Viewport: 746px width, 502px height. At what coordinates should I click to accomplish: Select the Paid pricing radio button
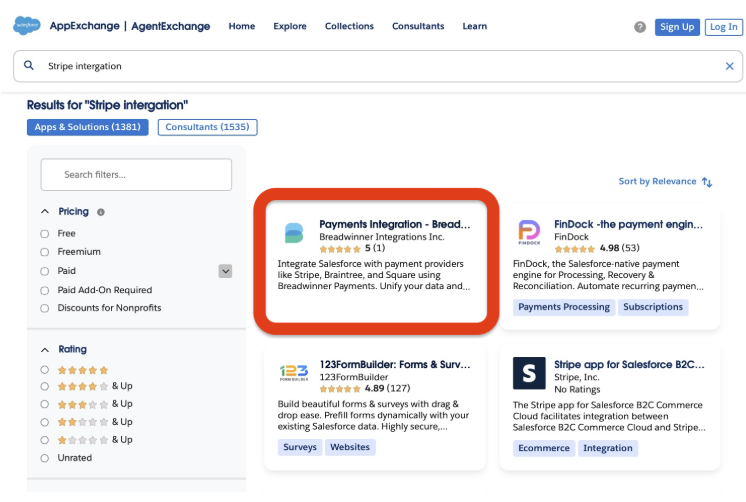pyautogui.click(x=45, y=271)
